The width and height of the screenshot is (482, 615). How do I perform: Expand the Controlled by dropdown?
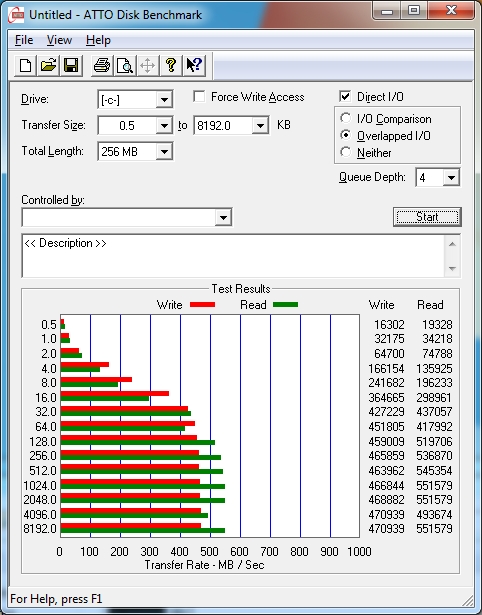pos(223,217)
